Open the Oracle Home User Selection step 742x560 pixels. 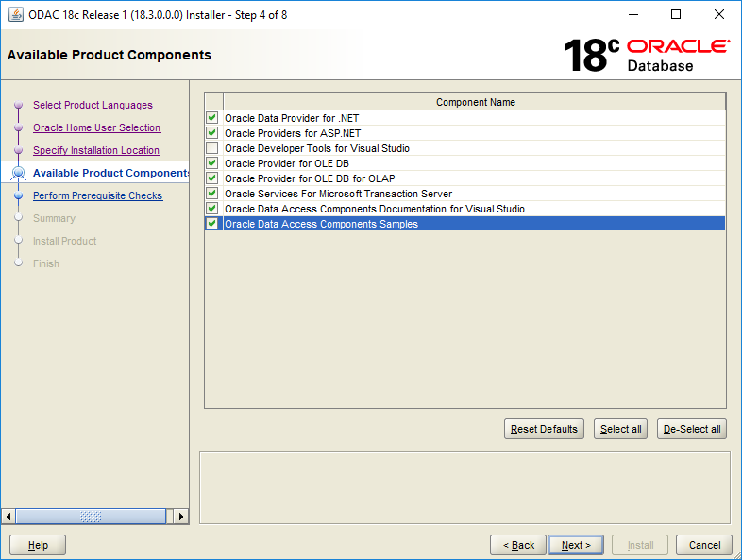pos(96,127)
